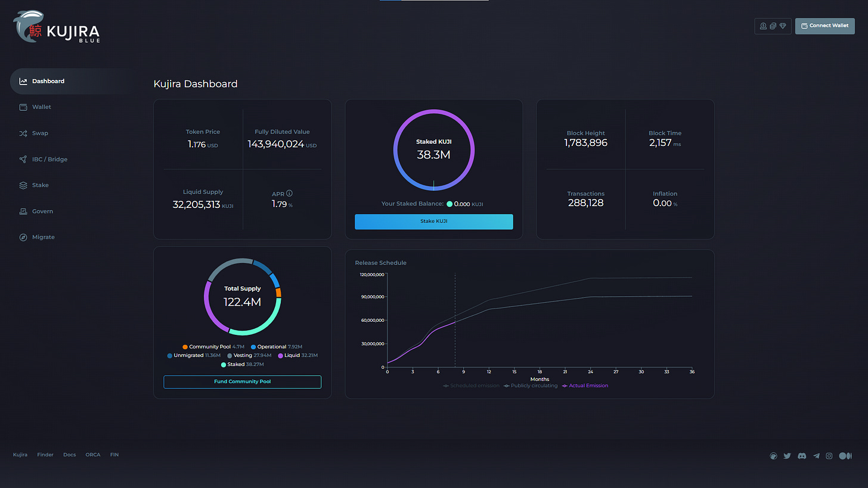Screen dimensions: 868x488
Task: Click the Block Height value 1,783,896
Action: pos(586,143)
